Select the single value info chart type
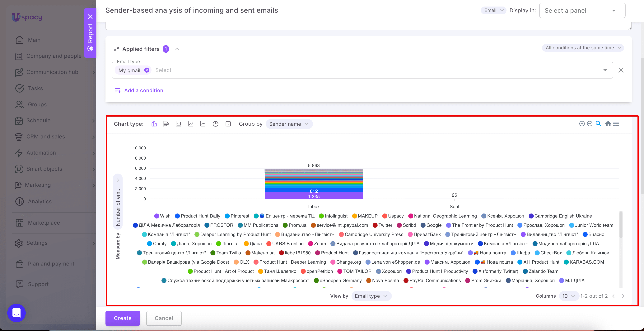 pos(228,124)
